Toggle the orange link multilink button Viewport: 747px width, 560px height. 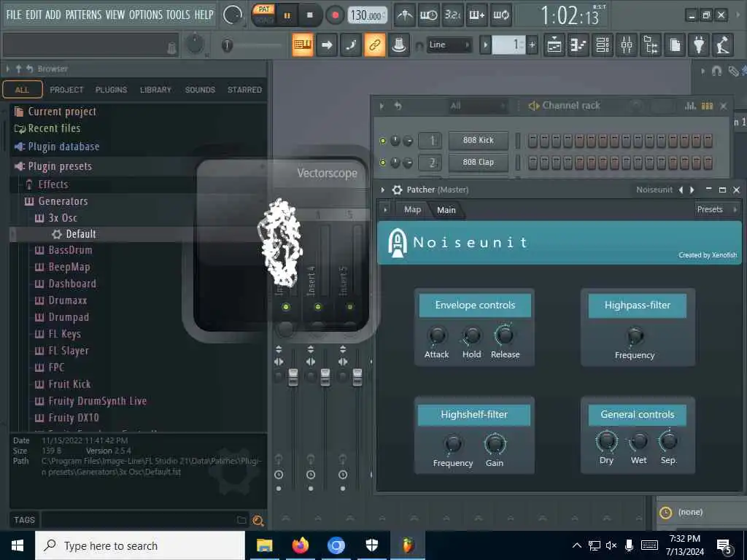[375, 45]
